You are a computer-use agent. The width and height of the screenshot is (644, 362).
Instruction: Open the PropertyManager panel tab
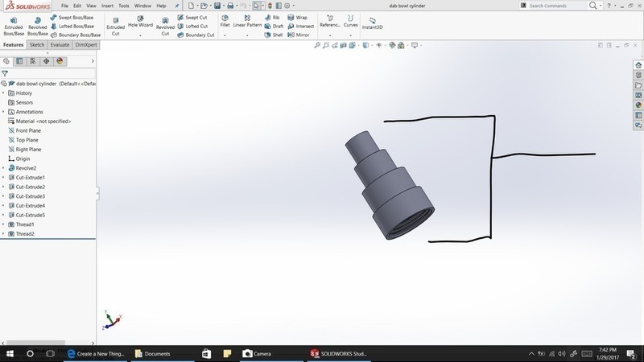19,61
